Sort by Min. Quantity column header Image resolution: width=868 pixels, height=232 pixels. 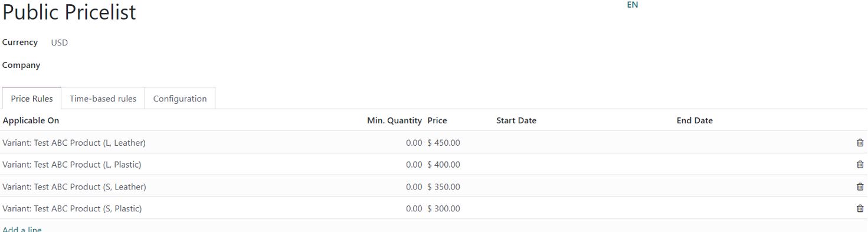tap(394, 120)
